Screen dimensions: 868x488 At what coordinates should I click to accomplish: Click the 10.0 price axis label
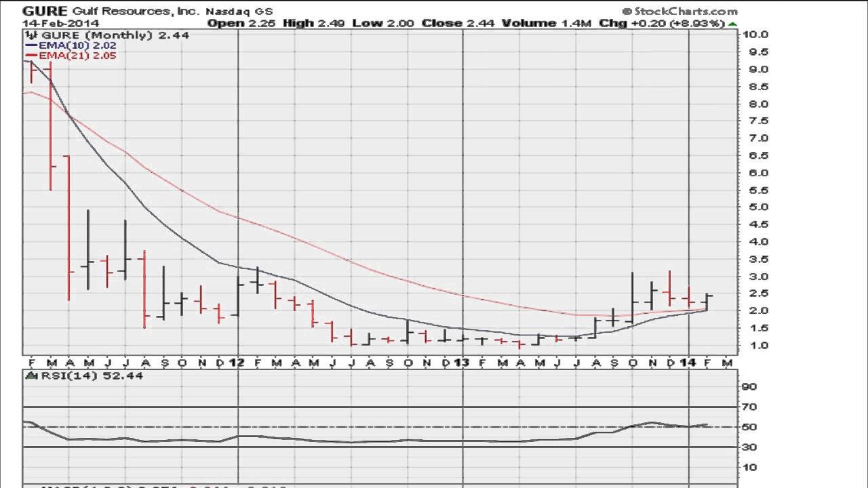[756, 35]
